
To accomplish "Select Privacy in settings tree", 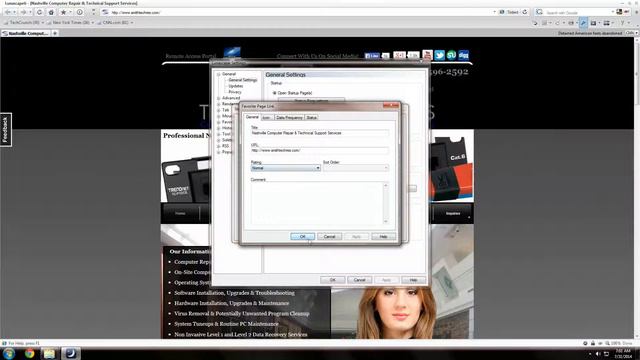I will pyautogui.click(x=235, y=92).
